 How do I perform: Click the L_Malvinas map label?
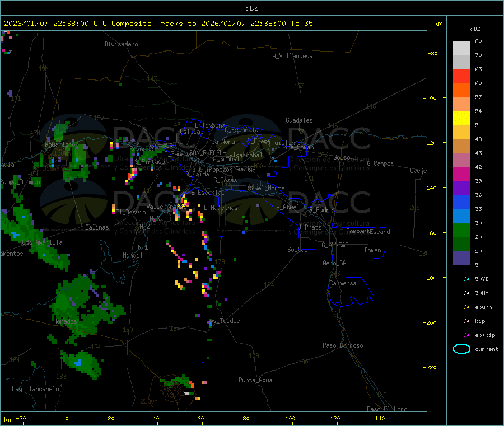coord(221,208)
